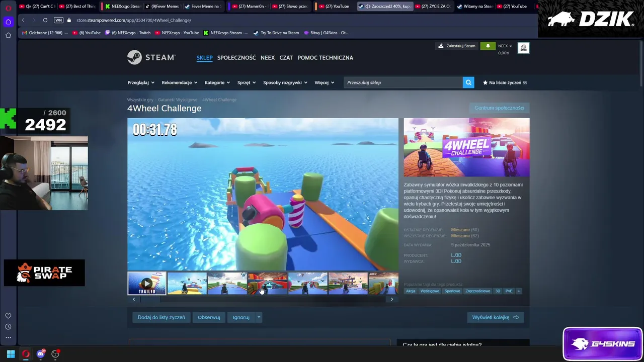Click the Ignoruj button
Screen dimensions: 644x362
pyautogui.click(x=241, y=317)
